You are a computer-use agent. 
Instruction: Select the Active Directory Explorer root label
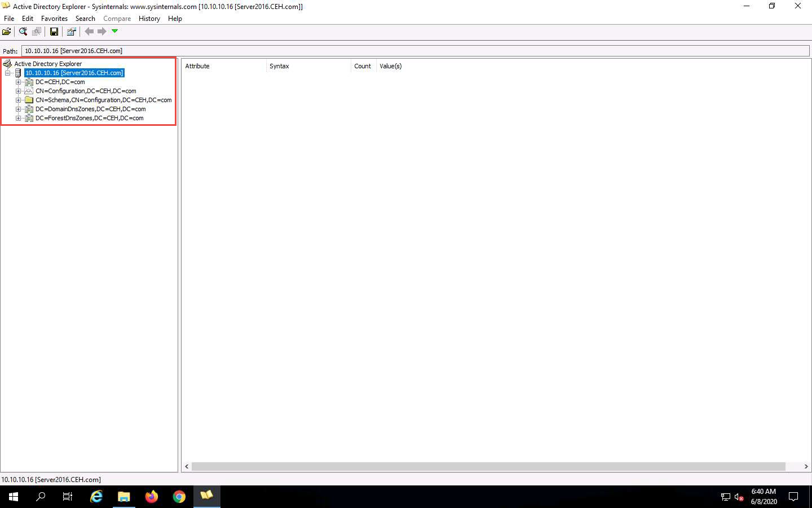coord(48,64)
